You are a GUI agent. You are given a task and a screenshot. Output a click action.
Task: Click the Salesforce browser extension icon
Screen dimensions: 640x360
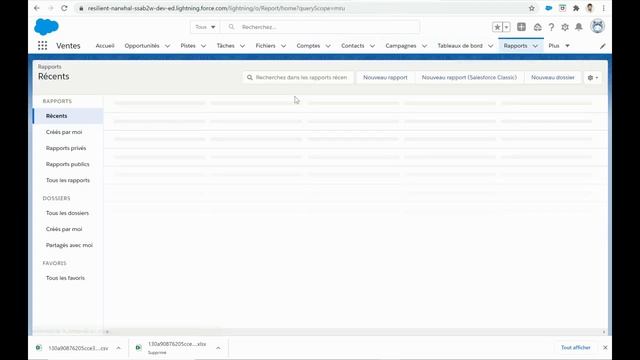coord(549,8)
